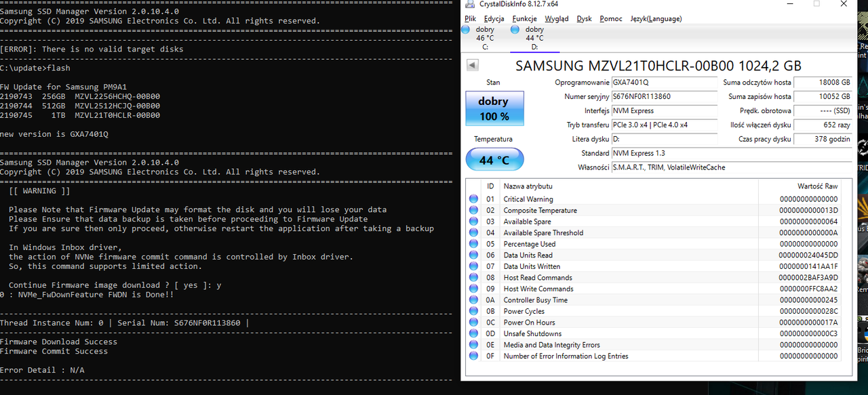Close the CrystalDiskInfo window

pos(843,4)
